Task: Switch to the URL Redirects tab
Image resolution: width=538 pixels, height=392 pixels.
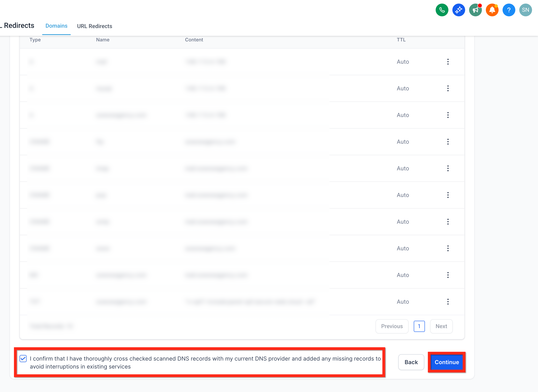Action: click(95, 26)
